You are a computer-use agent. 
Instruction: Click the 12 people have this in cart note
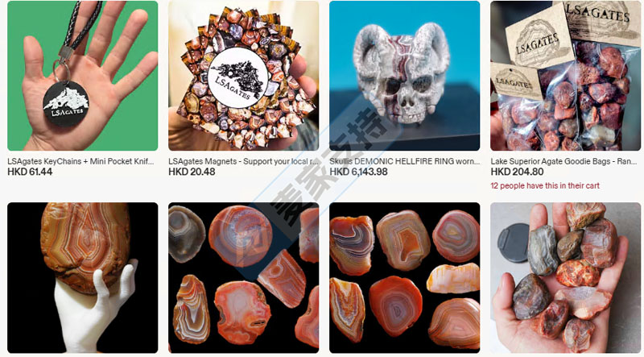tap(545, 186)
